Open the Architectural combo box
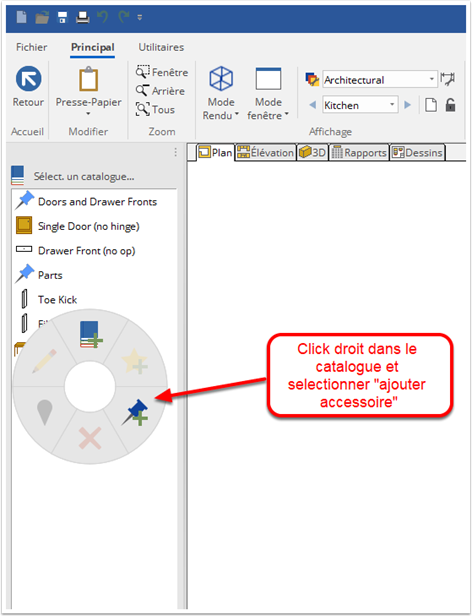Screen dimensions: 472x616 tap(380, 80)
